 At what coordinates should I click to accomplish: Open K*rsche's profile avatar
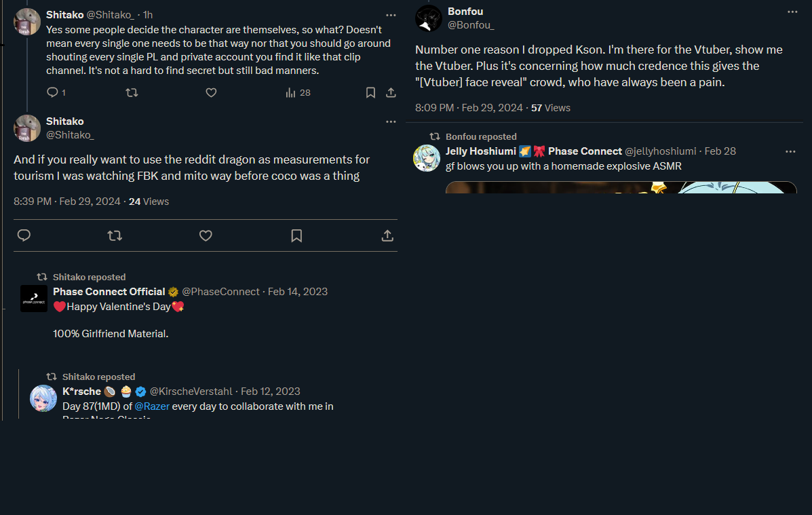point(43,398)
